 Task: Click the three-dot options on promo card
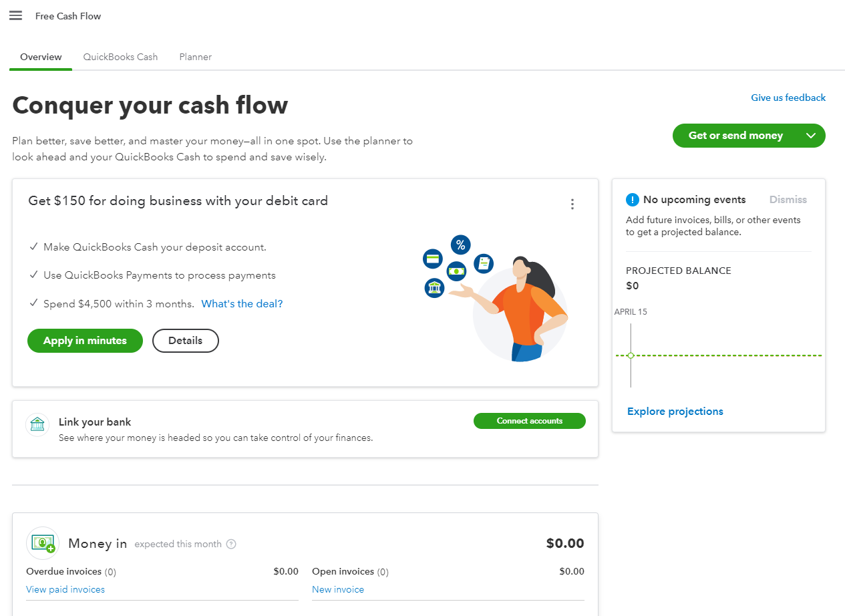tap(572, 204)
